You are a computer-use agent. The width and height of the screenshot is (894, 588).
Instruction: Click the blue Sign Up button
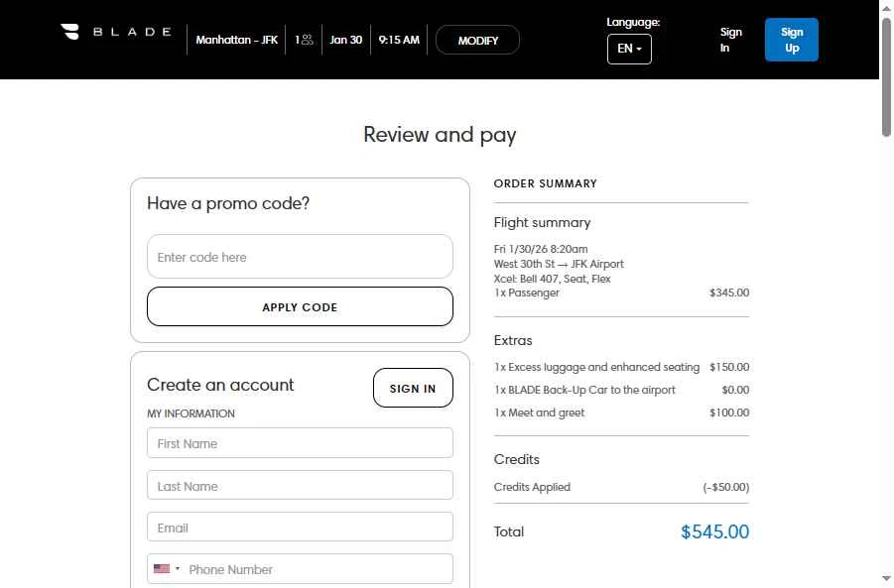coord(792,40)
